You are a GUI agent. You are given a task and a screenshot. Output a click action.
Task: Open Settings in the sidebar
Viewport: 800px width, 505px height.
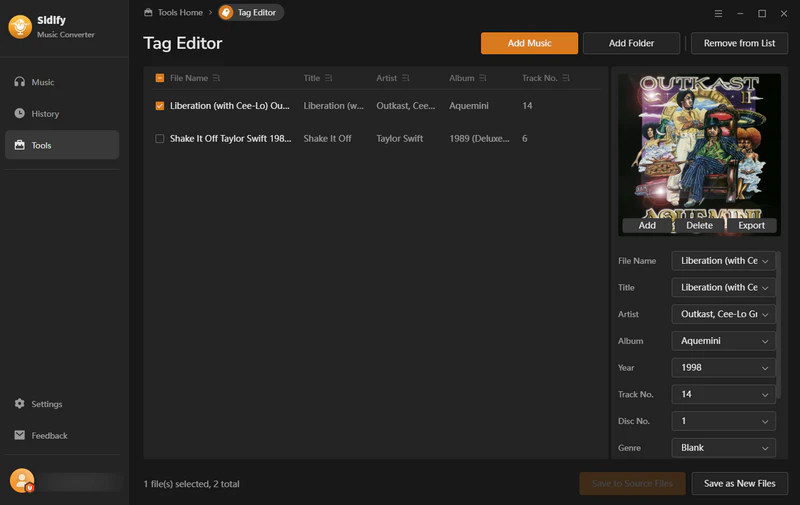click(x=62, y=403)
